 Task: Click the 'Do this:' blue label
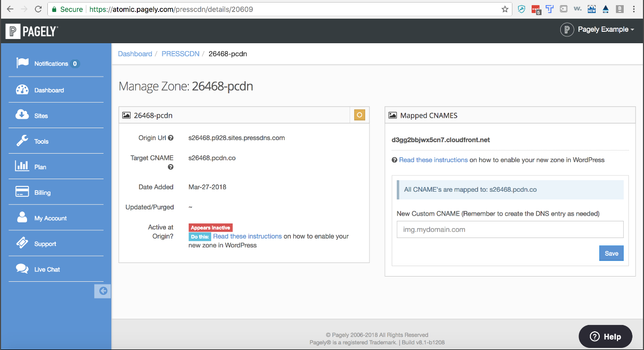click(x=200, y=236)
